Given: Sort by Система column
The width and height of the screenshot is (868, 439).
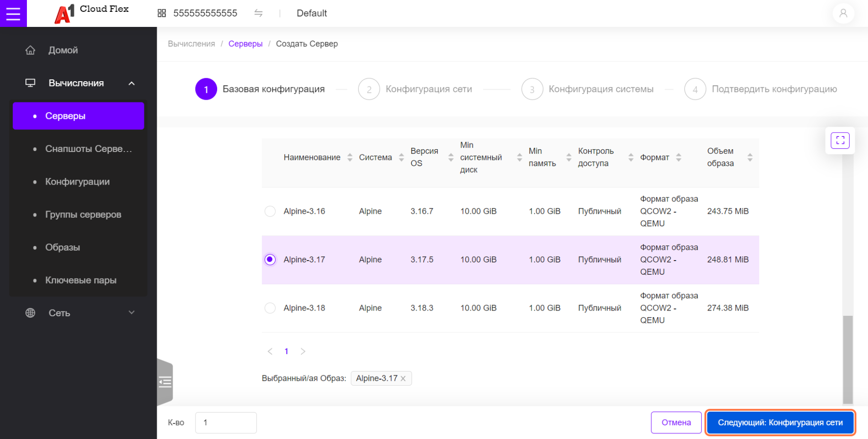Looking at the screenshot, I should coord(401,157).
